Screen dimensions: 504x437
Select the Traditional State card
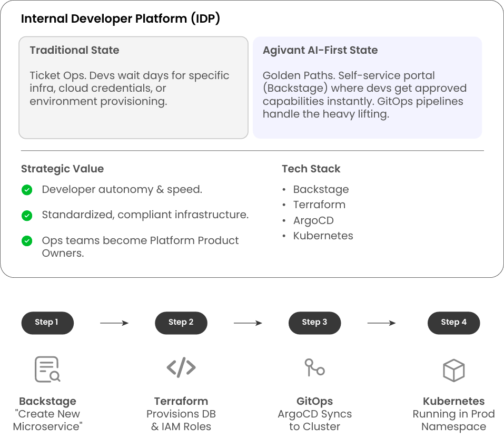[133, 88]
